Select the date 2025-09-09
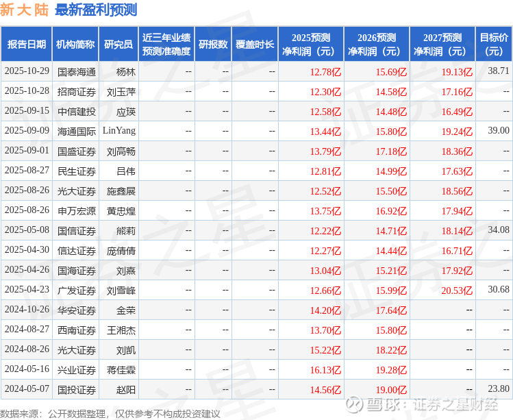The image size is (513, 420). [x=27, y=131]
